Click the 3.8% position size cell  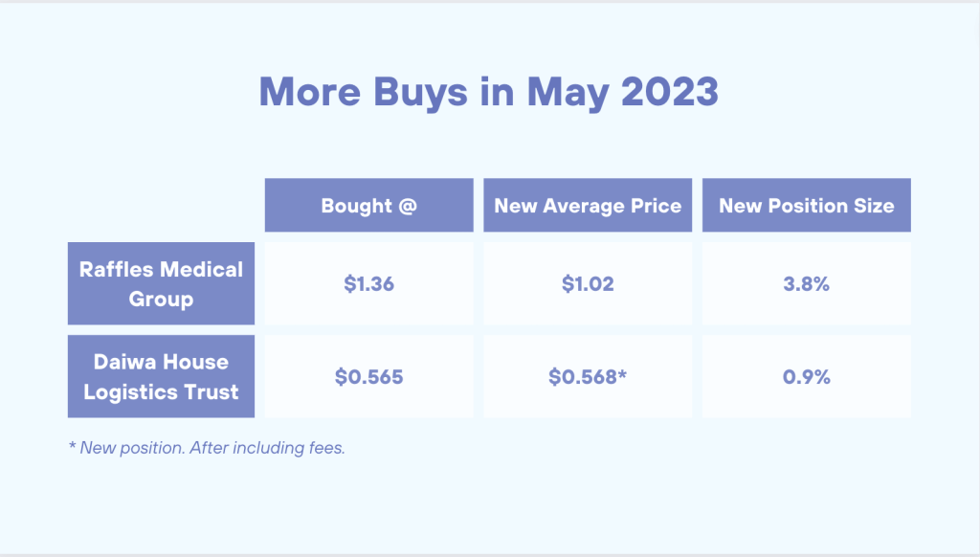[806, 284]
